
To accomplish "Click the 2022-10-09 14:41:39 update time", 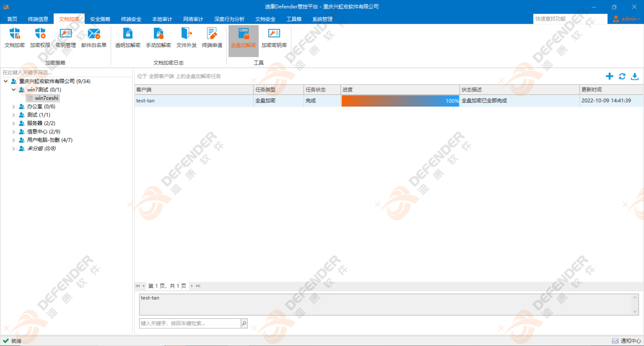I will [x=606, y=101].
